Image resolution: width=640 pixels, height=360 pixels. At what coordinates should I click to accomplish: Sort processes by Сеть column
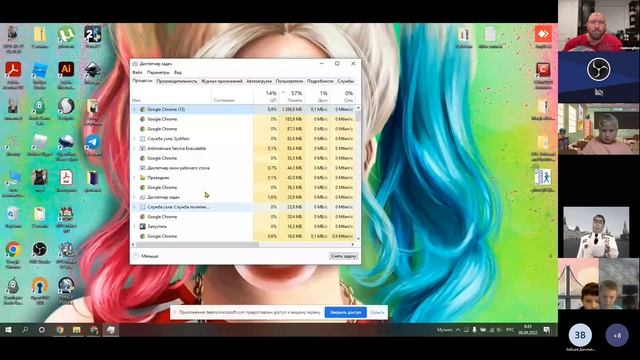343,96
